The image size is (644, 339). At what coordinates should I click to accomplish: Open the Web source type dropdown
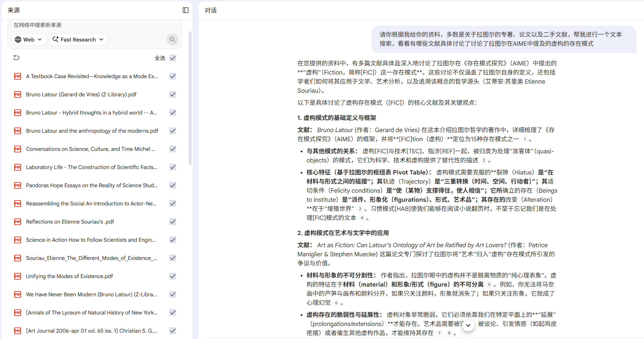29,40
